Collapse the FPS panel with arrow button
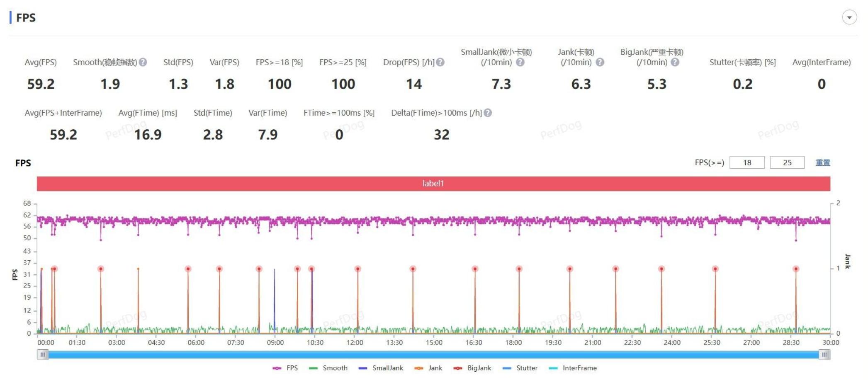The width and height of the screenshot is (868, 380). [849, 17]
